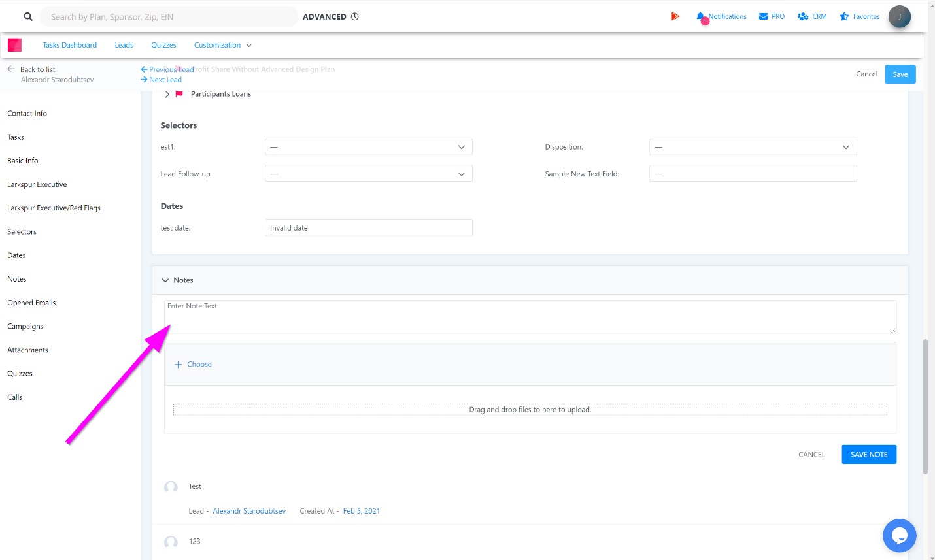Expand the Participants Loans row
The height and width of the screenshot is (560, 935).
[x=167, y=94]
